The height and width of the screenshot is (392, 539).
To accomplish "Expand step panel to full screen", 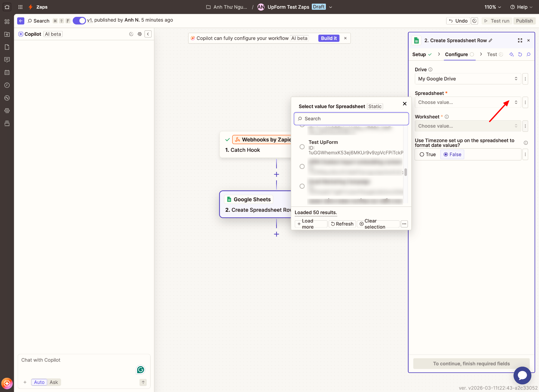I will coord(520,41).
